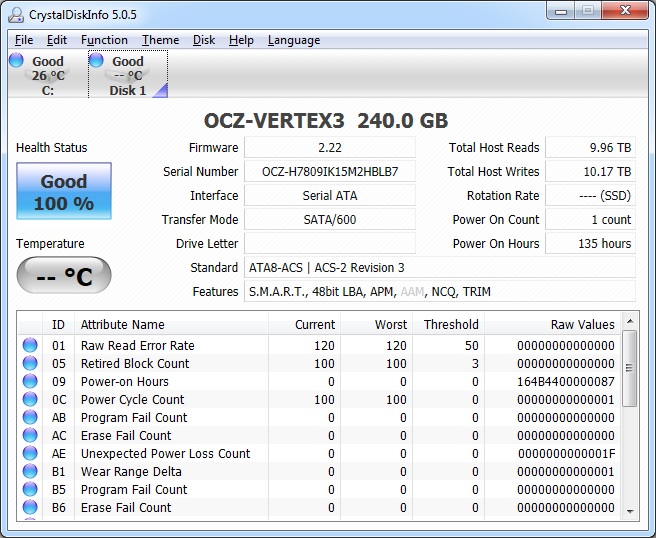Image resolution: width=656 pixels, height=538 pixels.
Task: Click the Power On Hours 135 hours value
Action: tap(590, 243)
